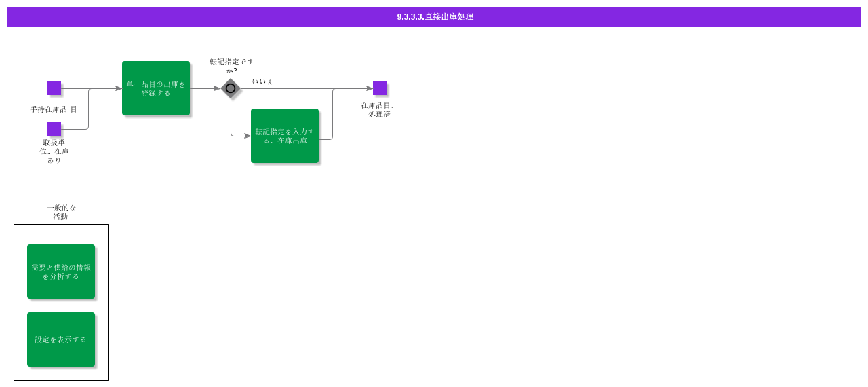This screenshot has width=868, height=387.
Task: Click the 在庫品目、処理済 text label
Action: click(x=378, y=110)
